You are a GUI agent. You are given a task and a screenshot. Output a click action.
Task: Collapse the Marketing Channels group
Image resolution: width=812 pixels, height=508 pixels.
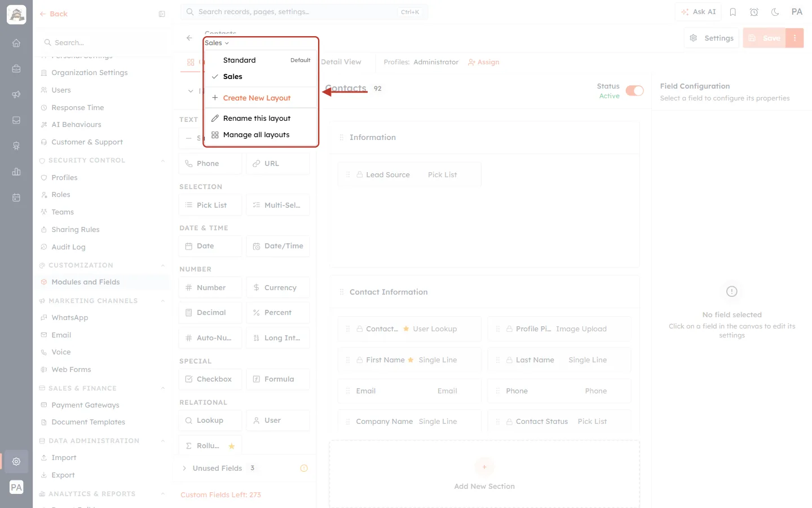(x=163, y=301)
